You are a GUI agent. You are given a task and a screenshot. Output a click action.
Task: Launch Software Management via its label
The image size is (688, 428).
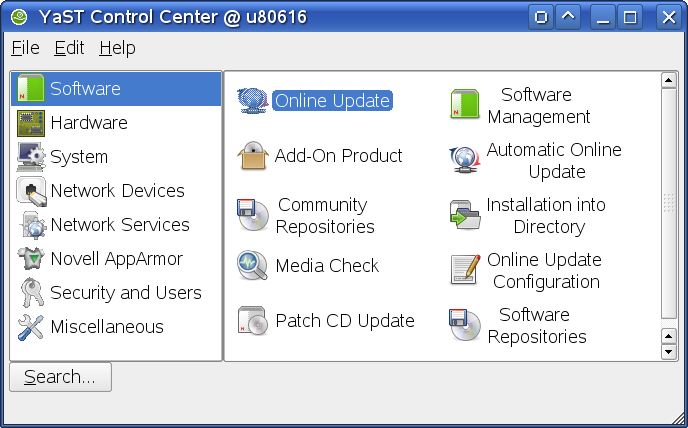coord(538,106)
